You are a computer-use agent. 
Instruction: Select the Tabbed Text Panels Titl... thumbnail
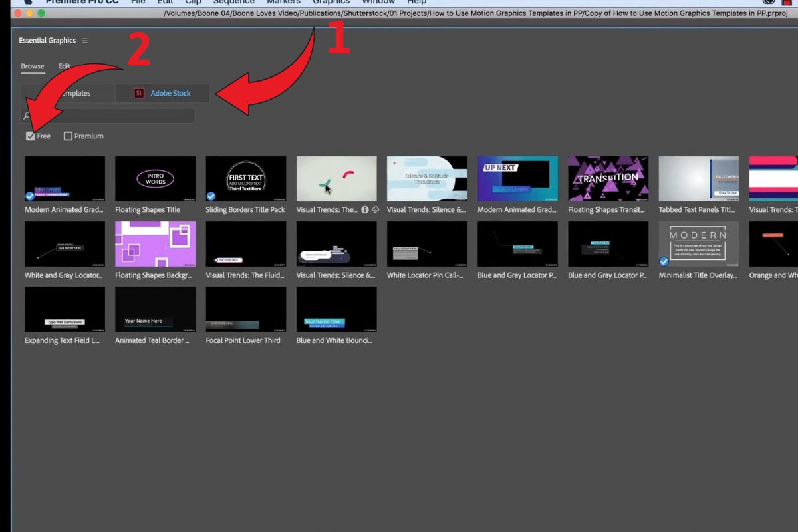click(698, 179)
